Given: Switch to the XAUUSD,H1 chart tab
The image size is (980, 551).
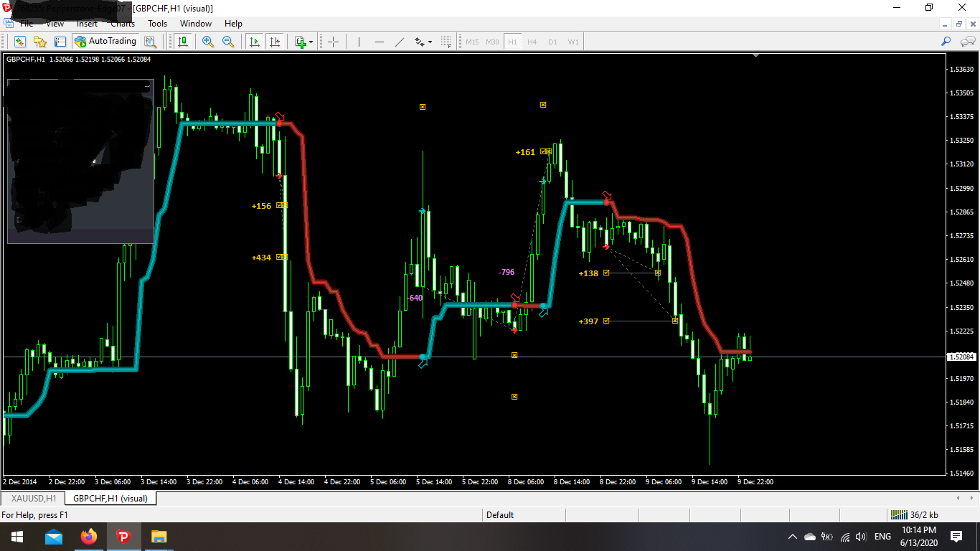Looking at the screenshot, I should [x=34, y=498].
